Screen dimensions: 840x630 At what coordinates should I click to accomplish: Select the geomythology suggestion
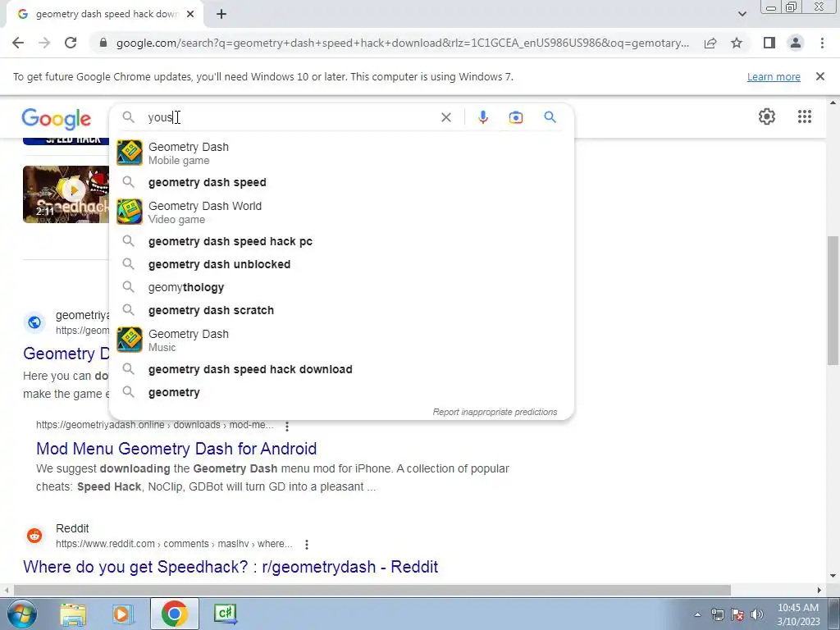point(342,287)
